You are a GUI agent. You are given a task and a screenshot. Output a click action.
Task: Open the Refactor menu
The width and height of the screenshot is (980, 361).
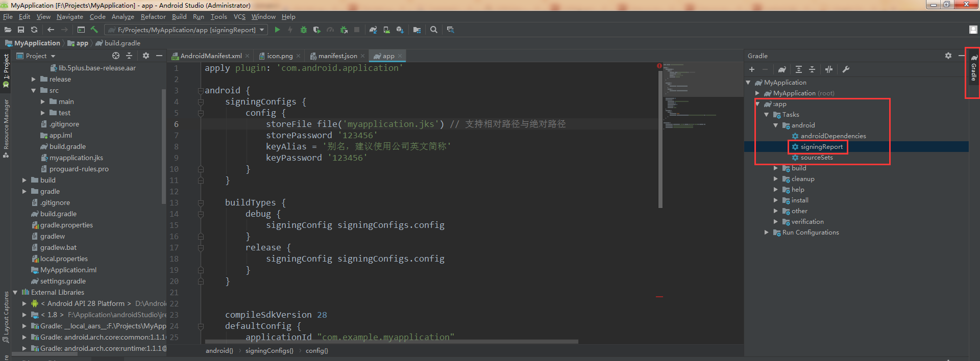(x=153, y=17)
